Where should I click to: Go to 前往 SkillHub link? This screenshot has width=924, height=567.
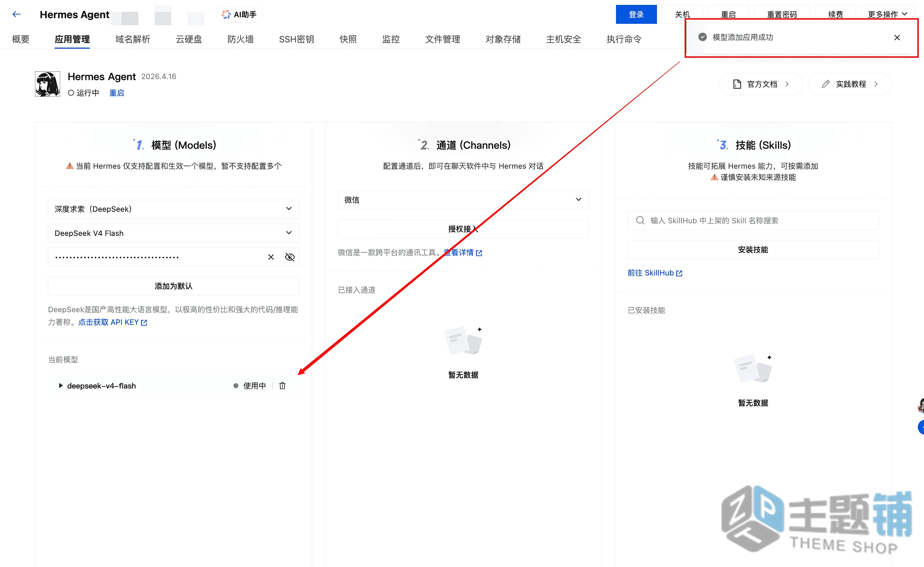655,273
